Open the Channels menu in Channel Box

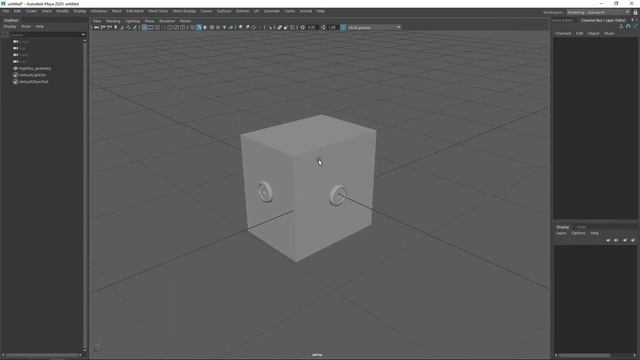pos(563,33)
